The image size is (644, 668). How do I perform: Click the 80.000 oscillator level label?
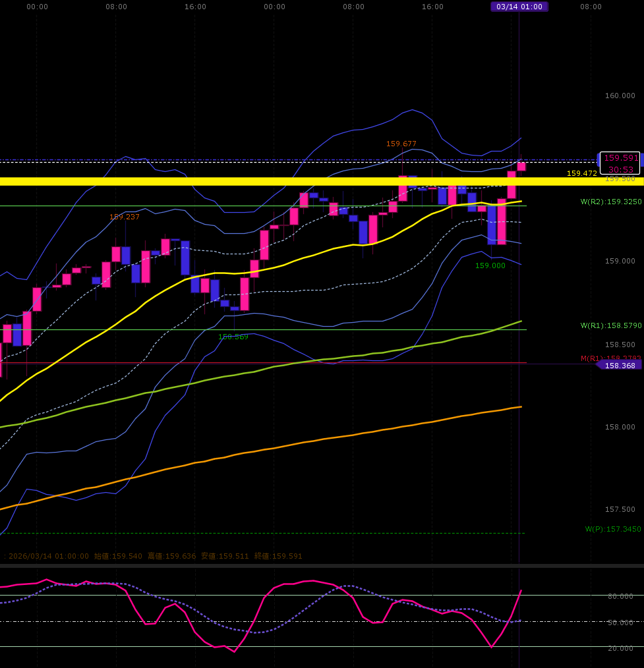(x=620, y=596)
